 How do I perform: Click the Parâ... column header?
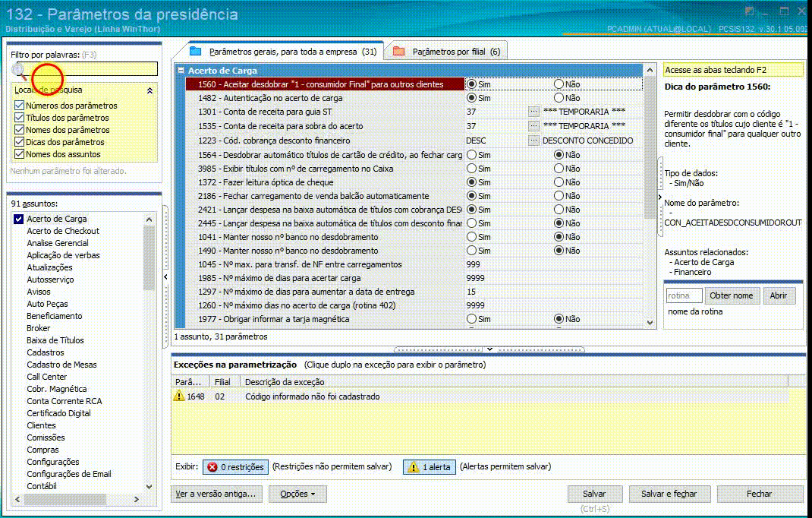(190, 382)
